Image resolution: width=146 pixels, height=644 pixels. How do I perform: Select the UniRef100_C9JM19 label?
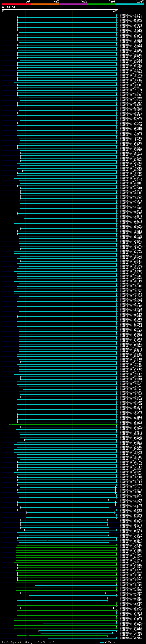131,507
